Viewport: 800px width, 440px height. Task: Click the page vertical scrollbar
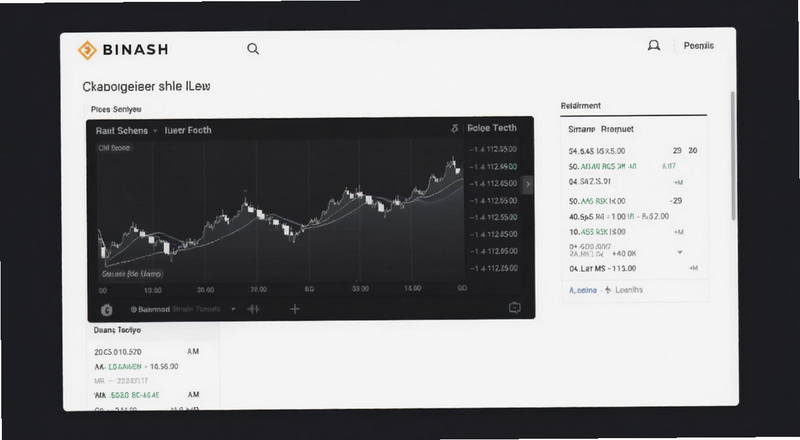[x=734, y=156]
